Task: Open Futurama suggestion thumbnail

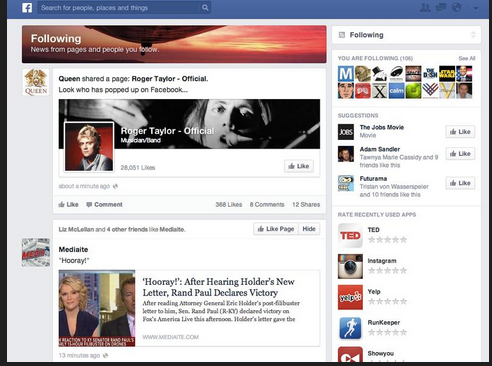Action: pos(346,183)
